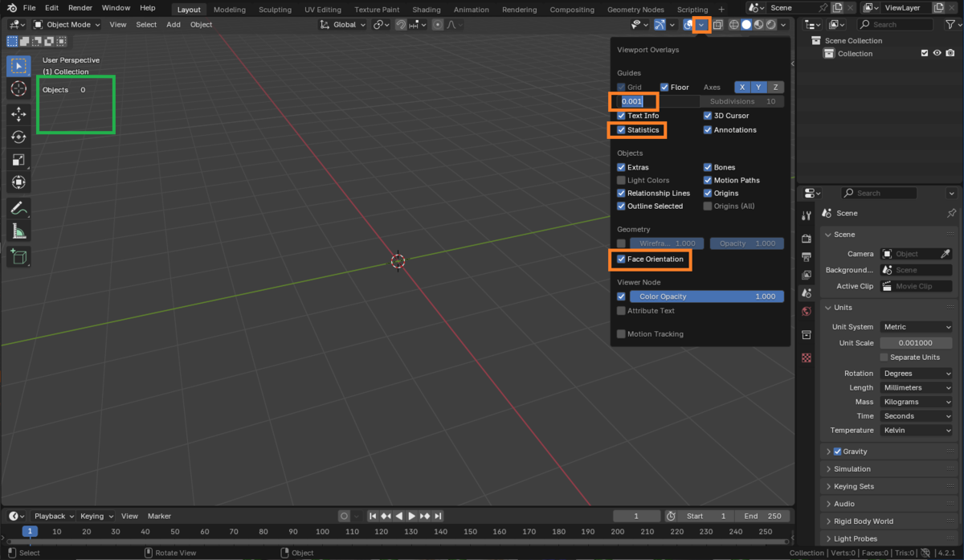This screenshot has height=560, width=964.
Task: Toggle X-ray mode in viewport header
Action: coord(717,25)
